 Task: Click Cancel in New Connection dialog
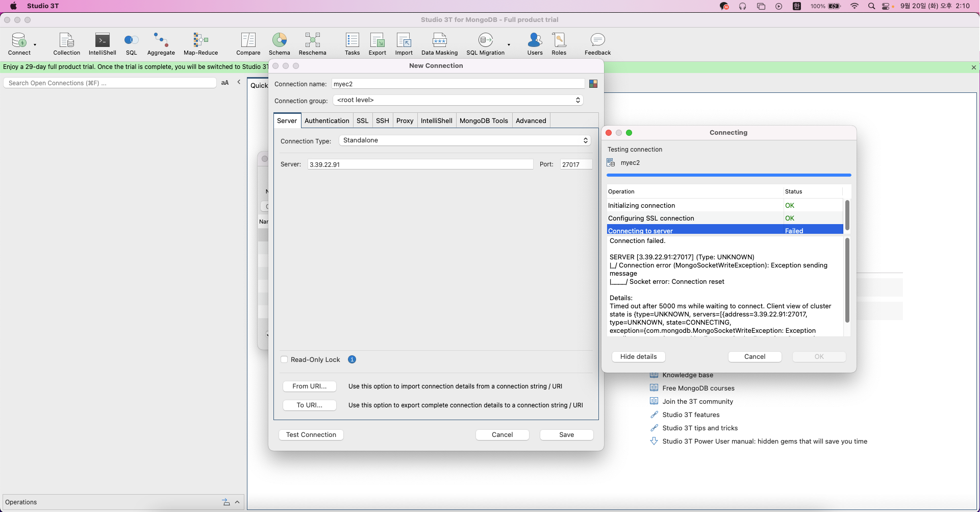pyautogui.click(x=502, y=435)
